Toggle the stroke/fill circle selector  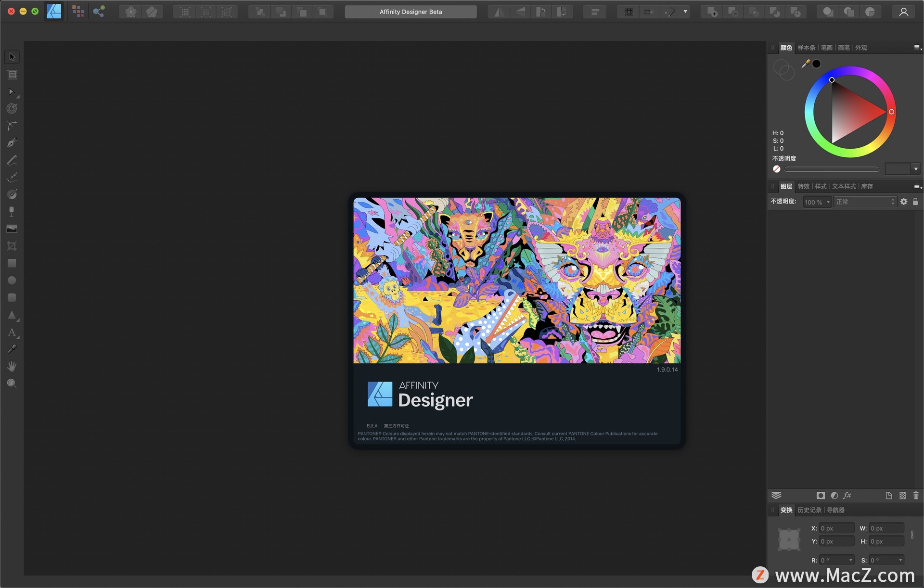click(x=784, y=70)
